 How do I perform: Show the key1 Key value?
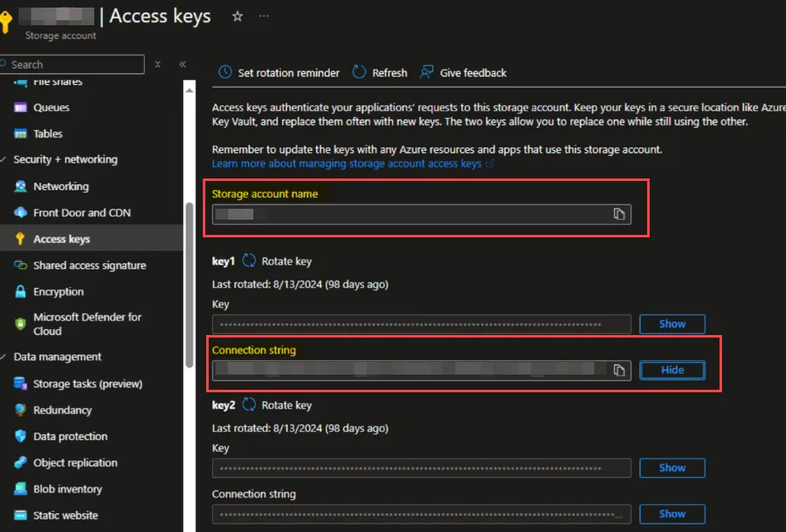click(x=672, y=324)
